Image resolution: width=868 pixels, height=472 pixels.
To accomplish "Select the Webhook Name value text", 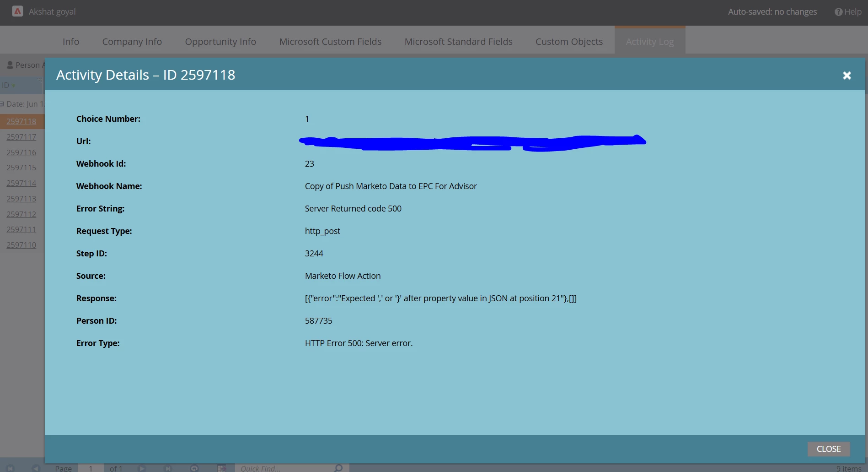I will coord(391,186).
